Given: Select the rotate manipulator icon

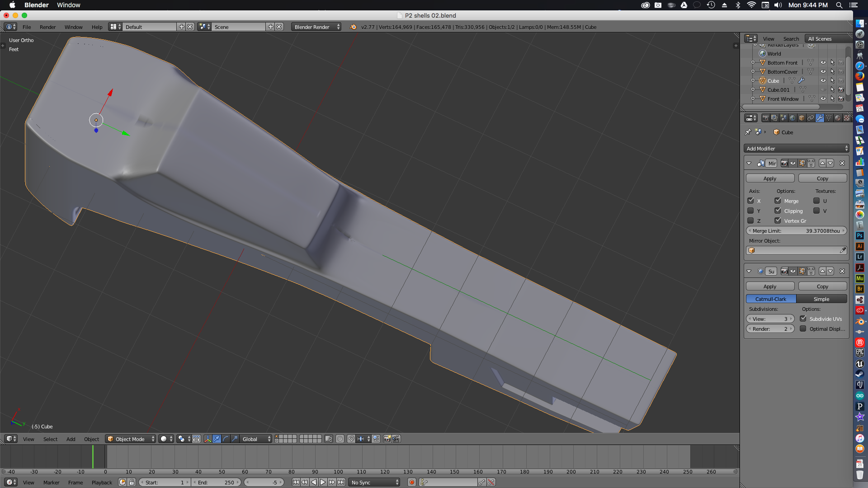Looking at the screenshot, I should pyautogui.click(x=226, y=439).
